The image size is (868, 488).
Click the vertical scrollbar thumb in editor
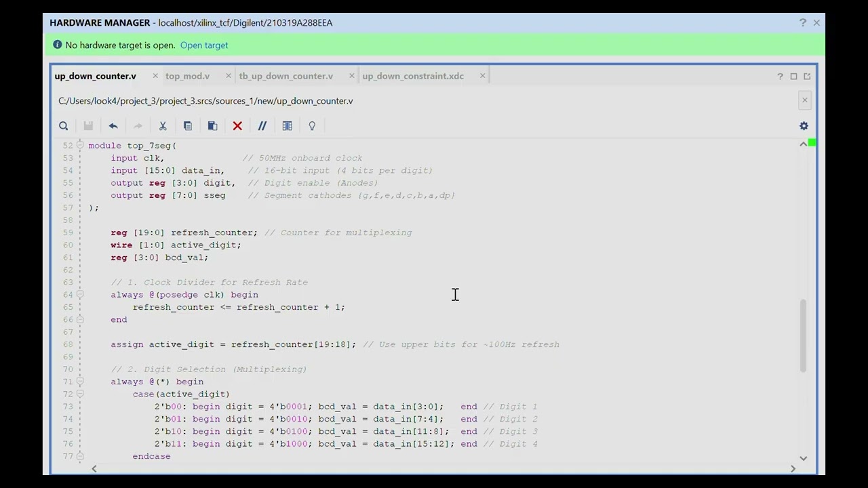click(x=804, y=336)
